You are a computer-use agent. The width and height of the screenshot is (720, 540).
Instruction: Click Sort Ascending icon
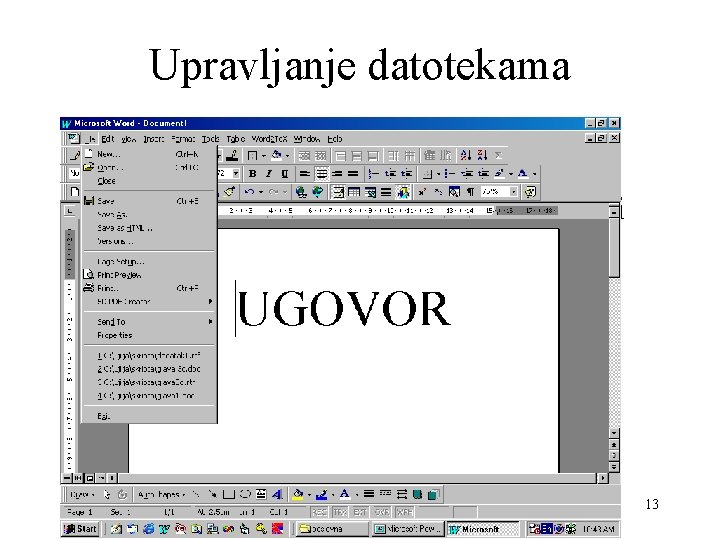pos(466,155)
